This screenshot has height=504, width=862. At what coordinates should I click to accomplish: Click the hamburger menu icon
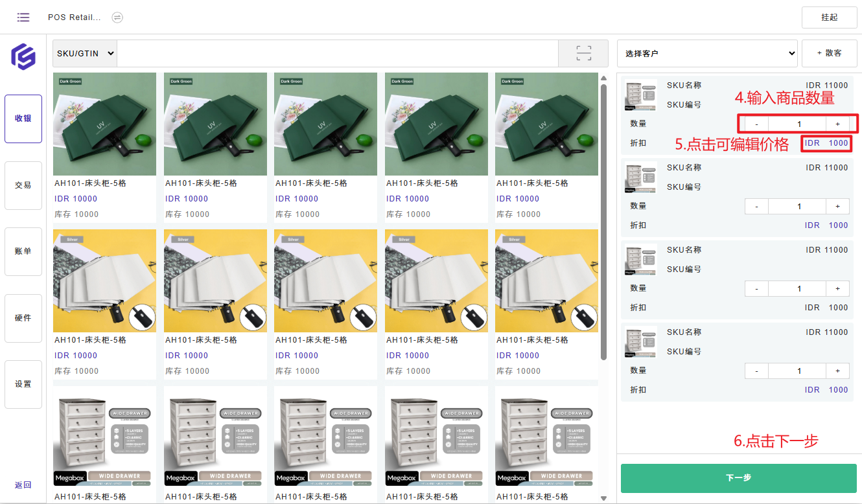23,17
